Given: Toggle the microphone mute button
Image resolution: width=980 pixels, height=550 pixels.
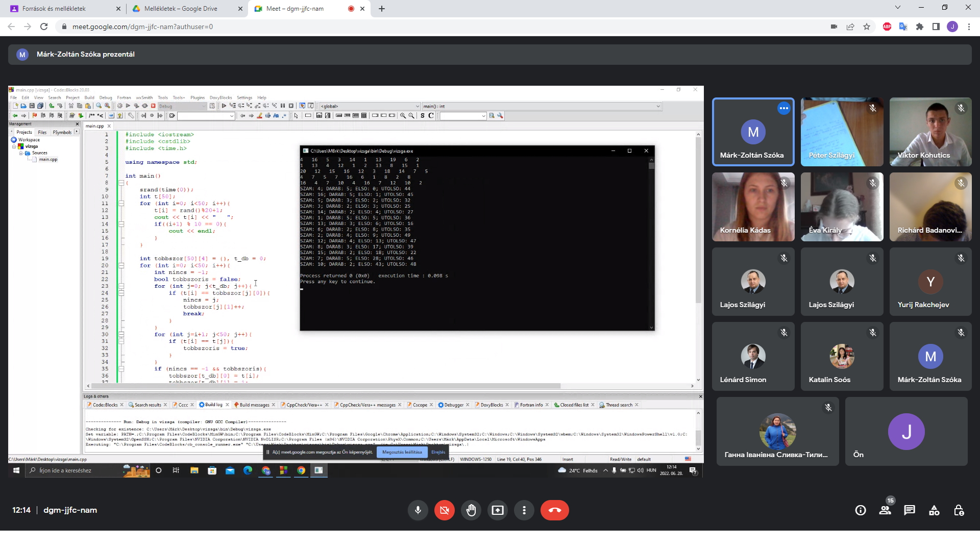Looking at the screenshot, I should point(418,510).
